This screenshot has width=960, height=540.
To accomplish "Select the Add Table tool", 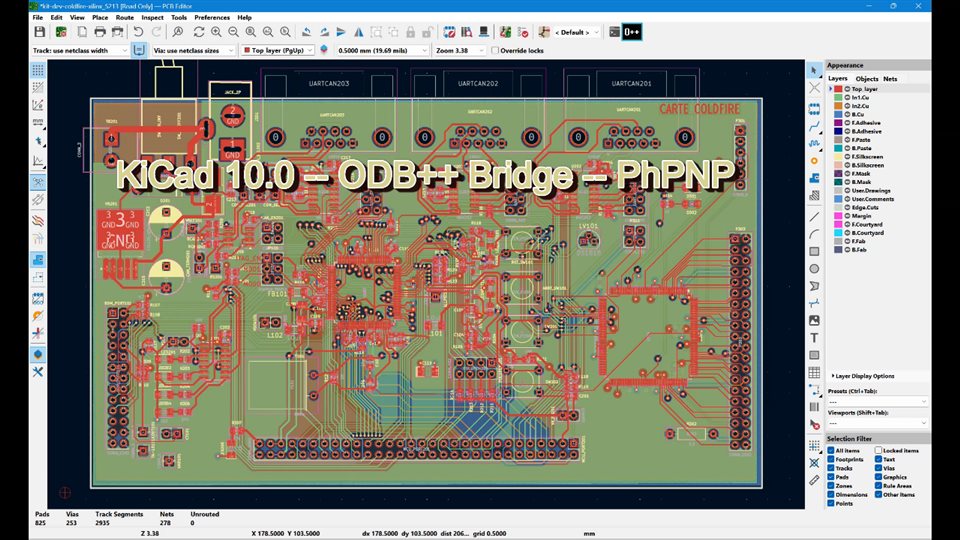I will point(814,372).
